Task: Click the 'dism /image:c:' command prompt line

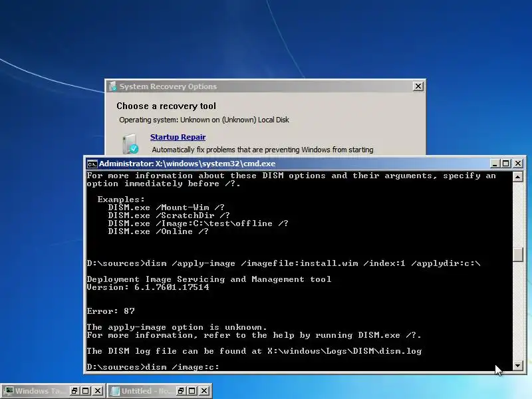Action: [x=153, y=367]
